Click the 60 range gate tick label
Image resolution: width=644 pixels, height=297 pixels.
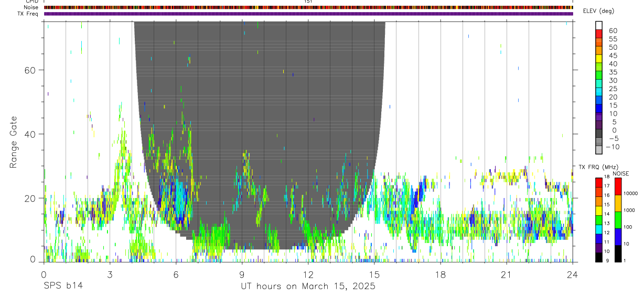pyautogui.click(x=30, y=70)
